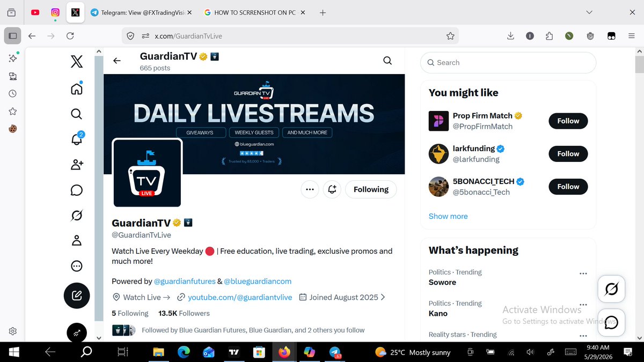Toggle the Firefox sidebar button
Viewport: 644px width, 362px height.
click(13, 36)
